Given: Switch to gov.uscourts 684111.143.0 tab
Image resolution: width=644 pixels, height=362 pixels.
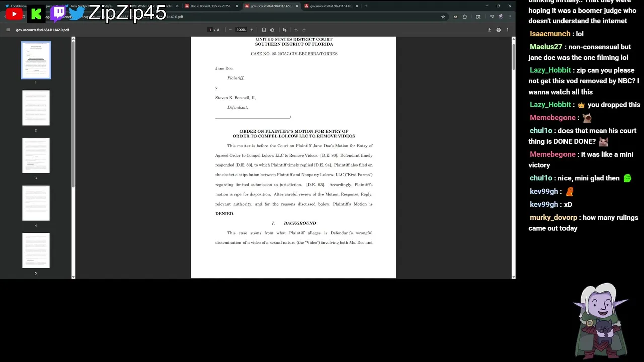Looking at the screenshot, I should click(x=330, y=6).
